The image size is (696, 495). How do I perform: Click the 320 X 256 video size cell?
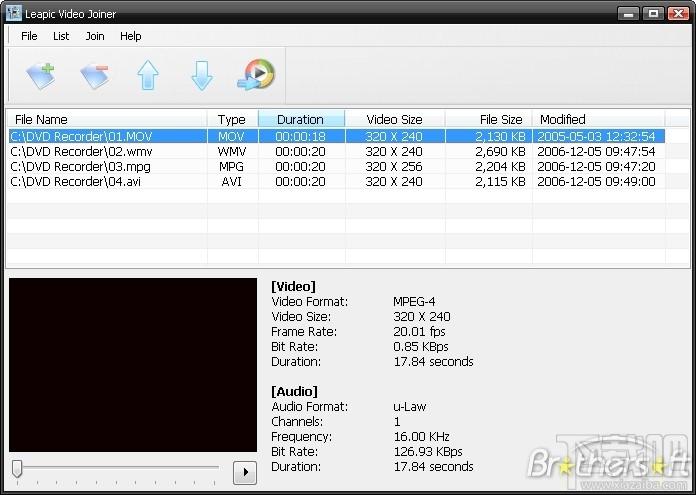pos(394,166)
